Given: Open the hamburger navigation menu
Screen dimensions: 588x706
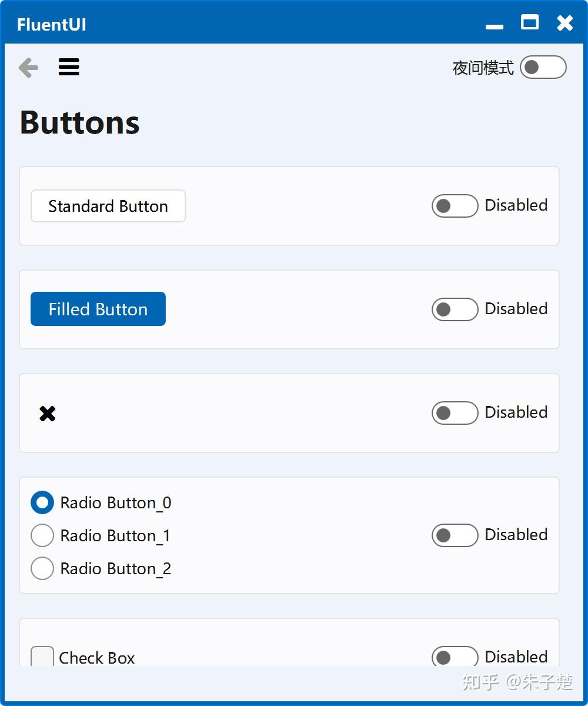Looking at the screenshot, I should point(68,67).
